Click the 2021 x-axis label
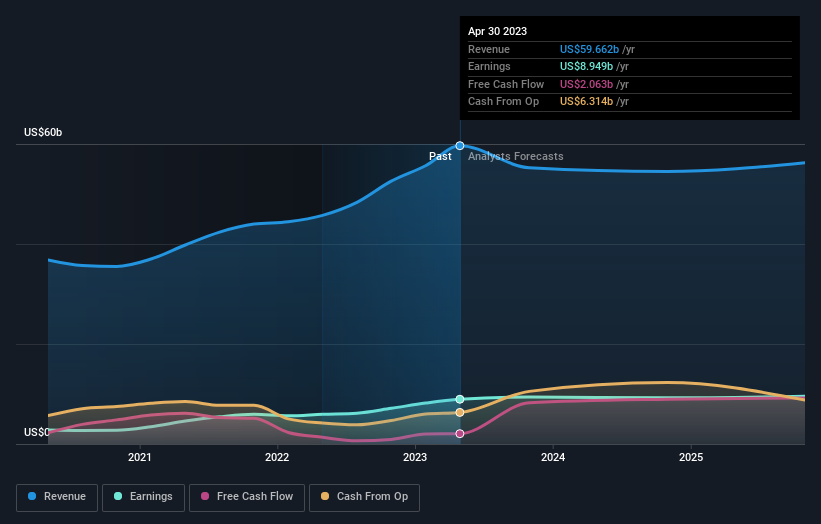Viewport: 821px width, 524px height. point(140,458)
